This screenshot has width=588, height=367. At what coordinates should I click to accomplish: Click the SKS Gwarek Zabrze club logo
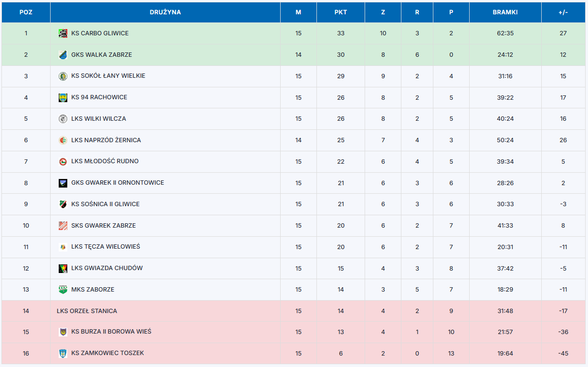[x=63, y=226]
